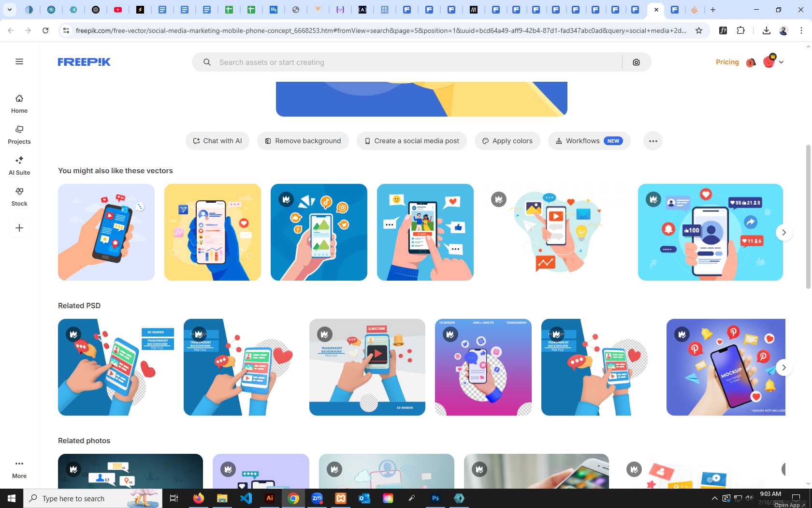Go back in browser

[11, 30]
